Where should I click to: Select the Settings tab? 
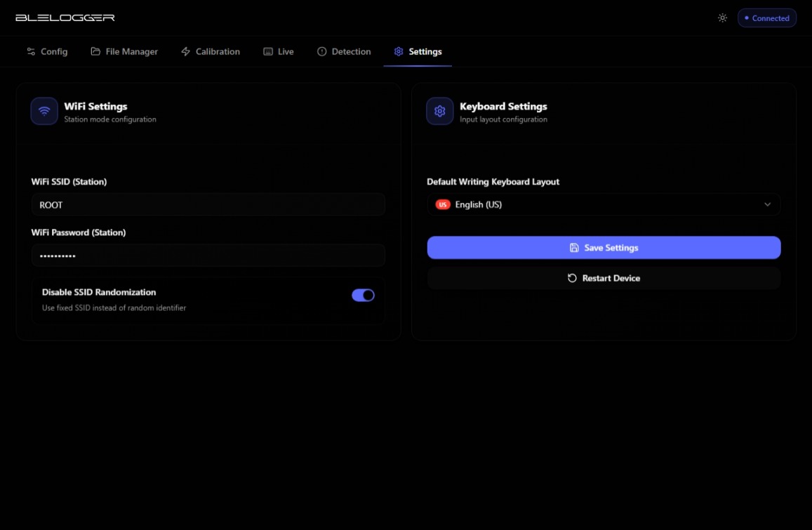(x=418, y=52)
